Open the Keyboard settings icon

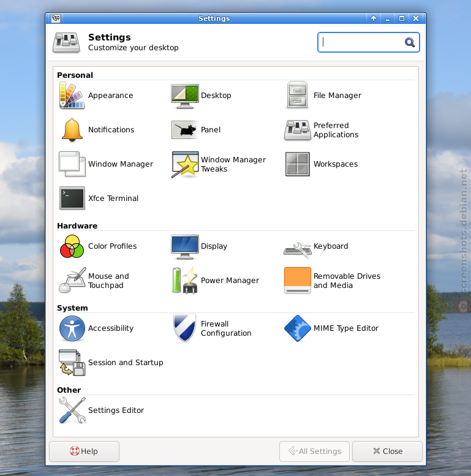[x=298, y=250]
